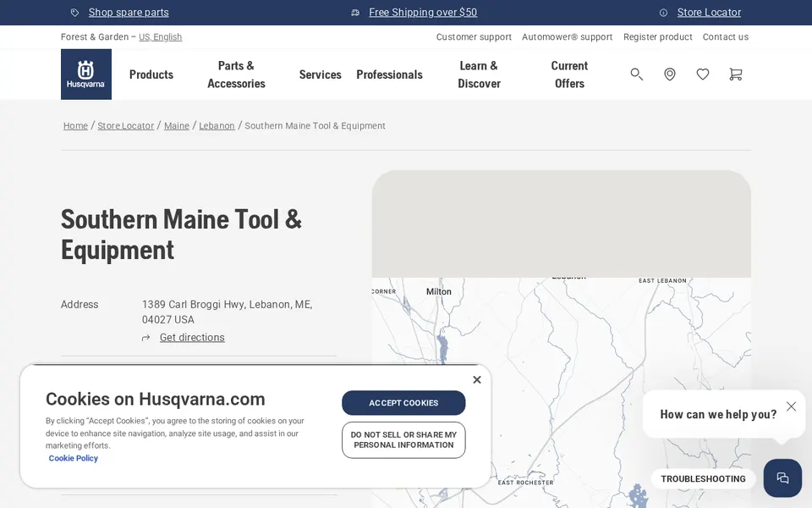Image resolution: width=812 pixels, height=508 pixels.
Task: Open the Store Locator top banner link
Action: [x=709, y=13]
